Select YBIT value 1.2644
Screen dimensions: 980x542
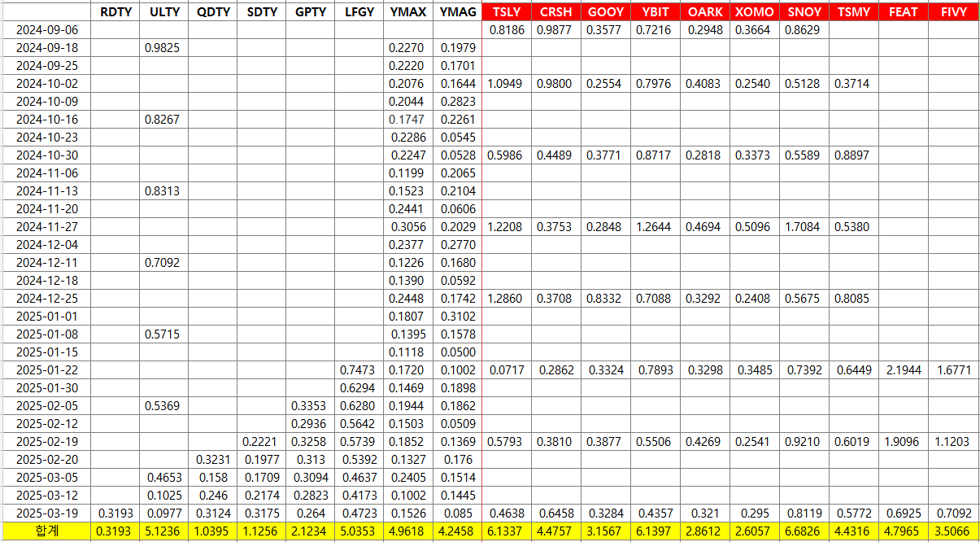tap(654, 226)
